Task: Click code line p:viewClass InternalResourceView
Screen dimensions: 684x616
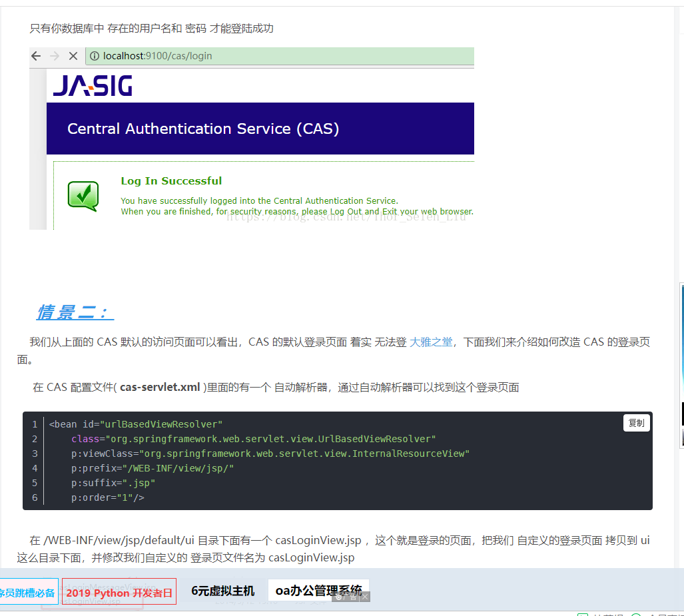Action: pos(270,454)
